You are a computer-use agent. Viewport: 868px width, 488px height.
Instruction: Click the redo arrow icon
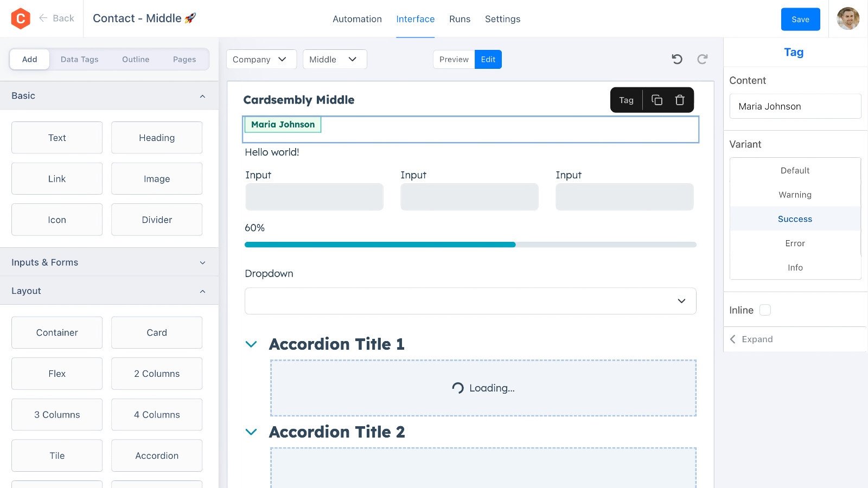pos(702,59)
